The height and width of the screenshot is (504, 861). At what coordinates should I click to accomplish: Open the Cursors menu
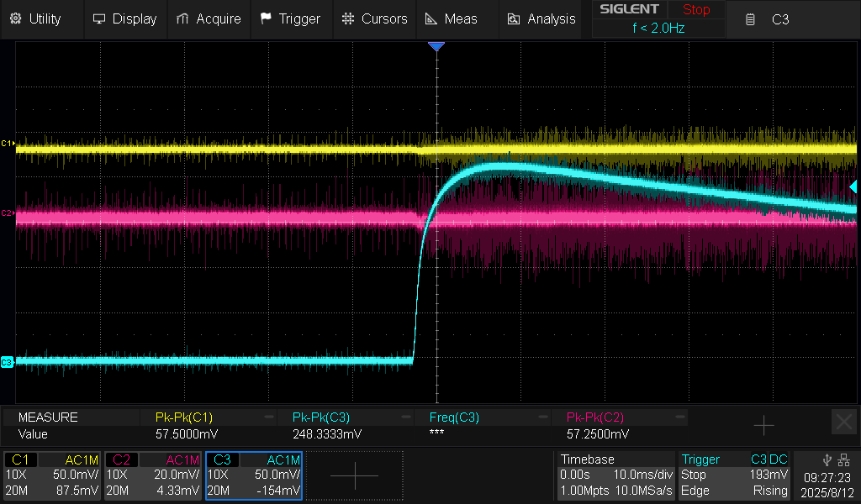(375, 18)
